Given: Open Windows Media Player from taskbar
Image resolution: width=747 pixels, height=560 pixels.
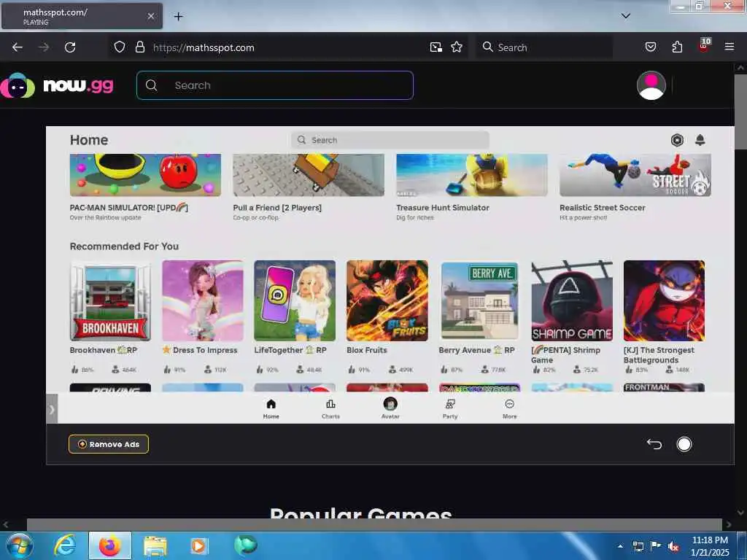Looking at the screenshot, I should click(198, 545).
